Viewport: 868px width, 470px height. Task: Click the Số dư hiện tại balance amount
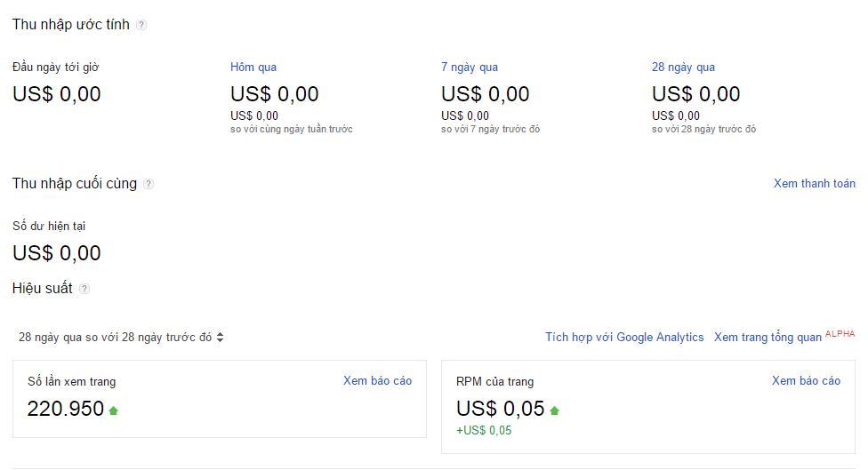tap(57, 253)
